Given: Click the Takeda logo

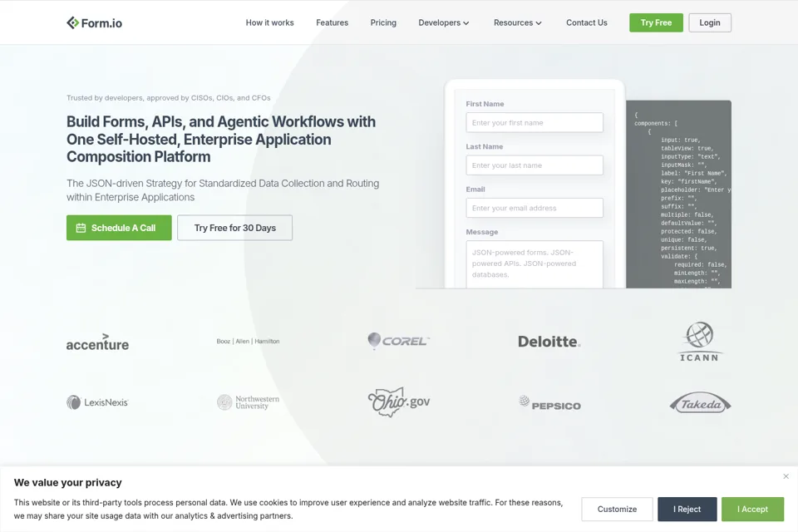Looking at the screenshot, I should click(x=700, y=403).
